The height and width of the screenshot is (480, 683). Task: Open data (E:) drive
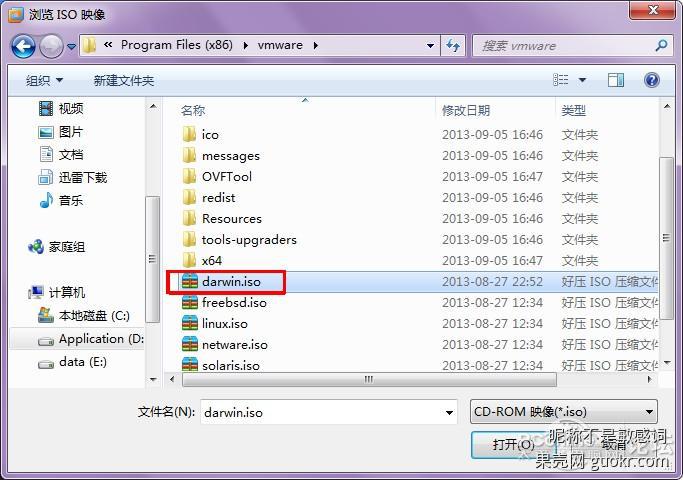[72, 362]
